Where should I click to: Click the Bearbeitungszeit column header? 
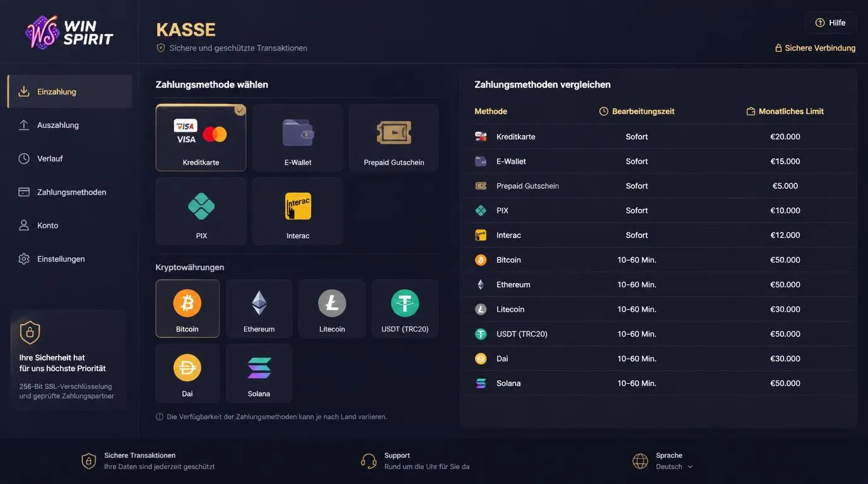point(636,112)
